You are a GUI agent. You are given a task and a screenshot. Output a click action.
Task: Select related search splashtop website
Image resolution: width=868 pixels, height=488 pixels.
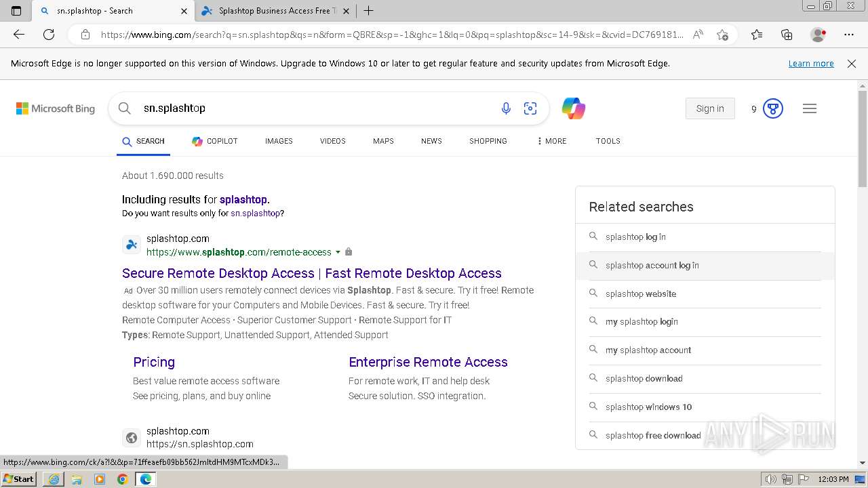point(705,294)
